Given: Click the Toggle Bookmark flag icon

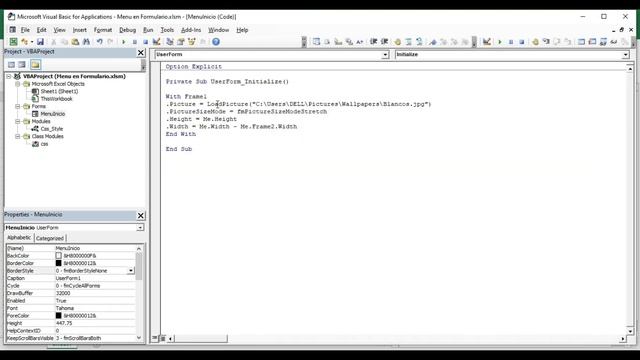Looking at the screenshot, I should click(x=433, y=42).
